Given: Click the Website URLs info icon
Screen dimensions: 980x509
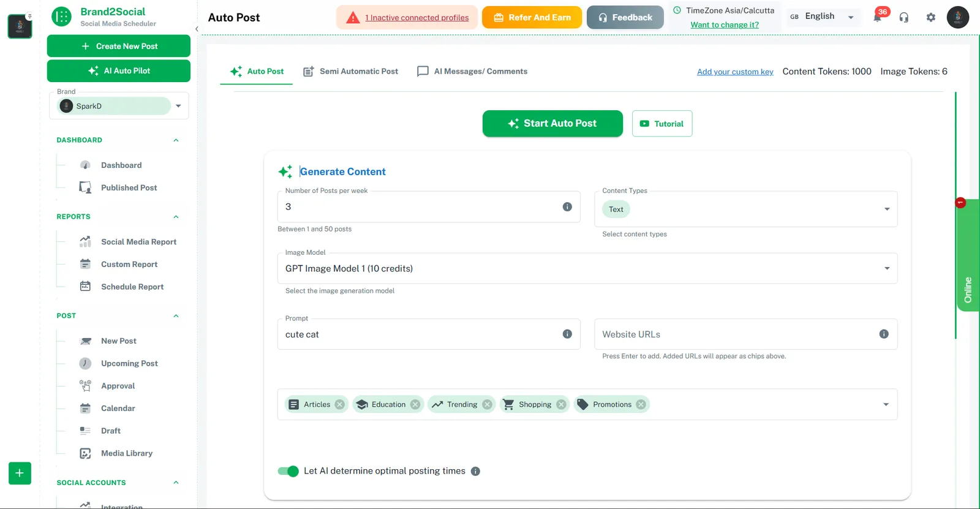Looking at the screenshot, I should [884, 334].
